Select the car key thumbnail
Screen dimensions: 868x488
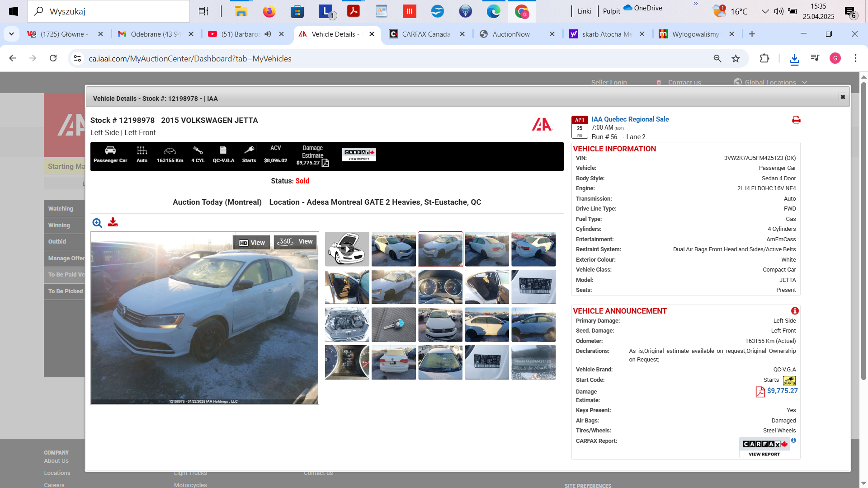394,325
